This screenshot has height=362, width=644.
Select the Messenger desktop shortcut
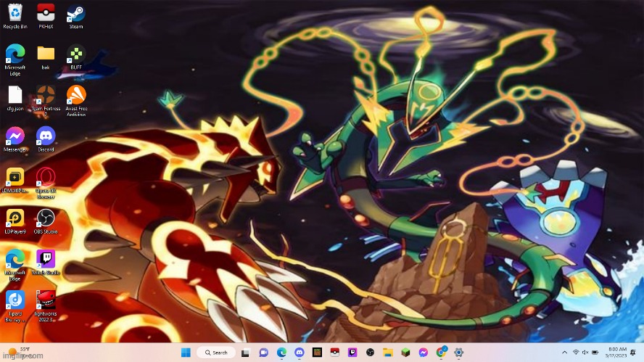(15, 139)
